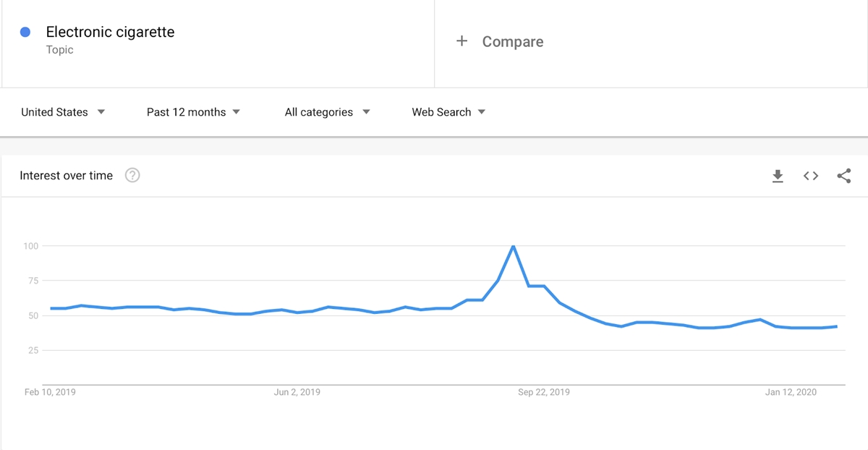Screen dimensions: 868x450
Task: Open the Interest over time help icon
Action: pos(132,175)
